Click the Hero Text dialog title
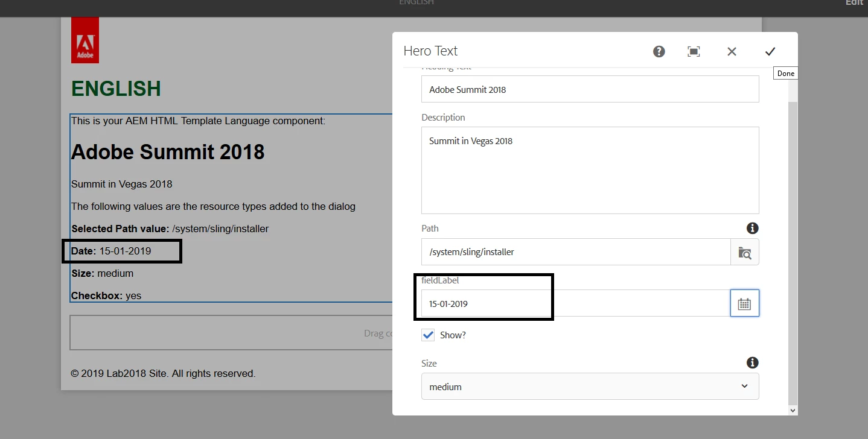Image resolution: width=868 pixels, height=439 pixels. tap(430, 51)
